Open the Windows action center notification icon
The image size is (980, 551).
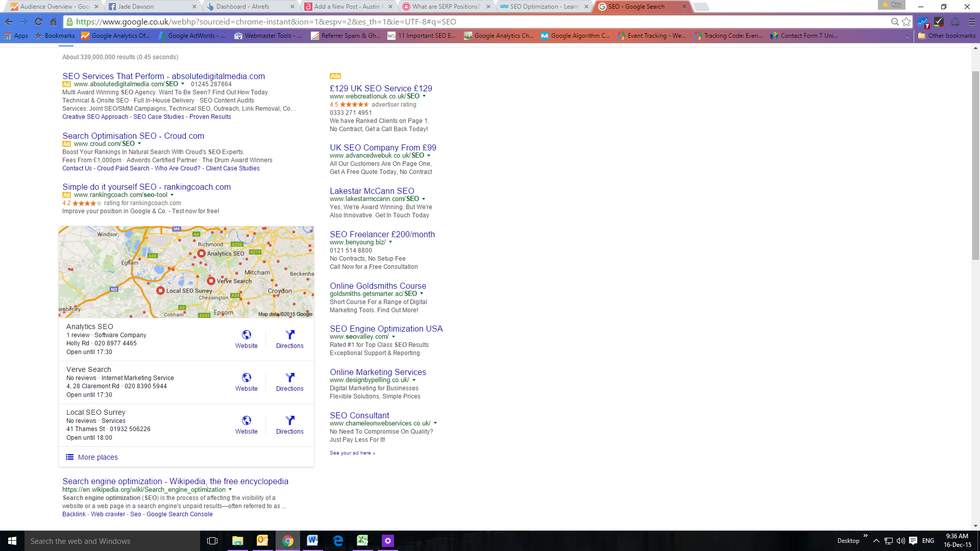click(x=913, y=541)
